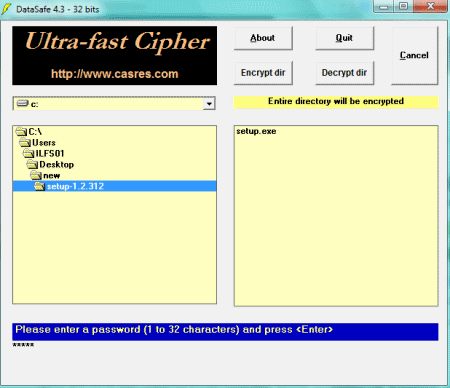Image resolution: width=450 pixels, height=388 pixels.
Task: Open the drive selection dropdown arrow
Action: click(x=209, y=104)
